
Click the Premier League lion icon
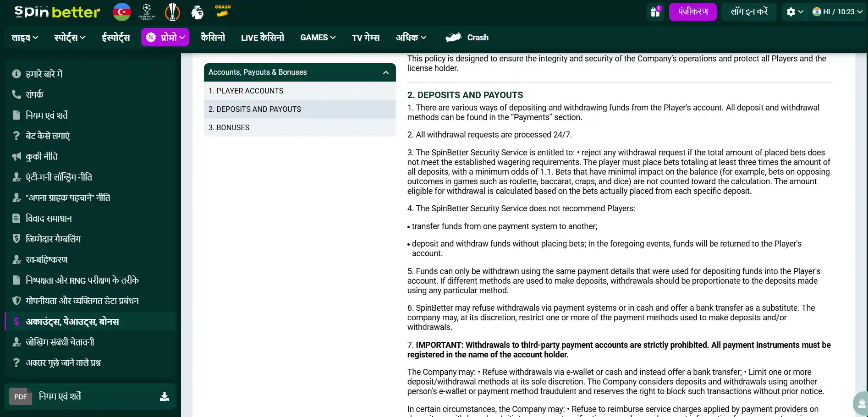(197, 12)
